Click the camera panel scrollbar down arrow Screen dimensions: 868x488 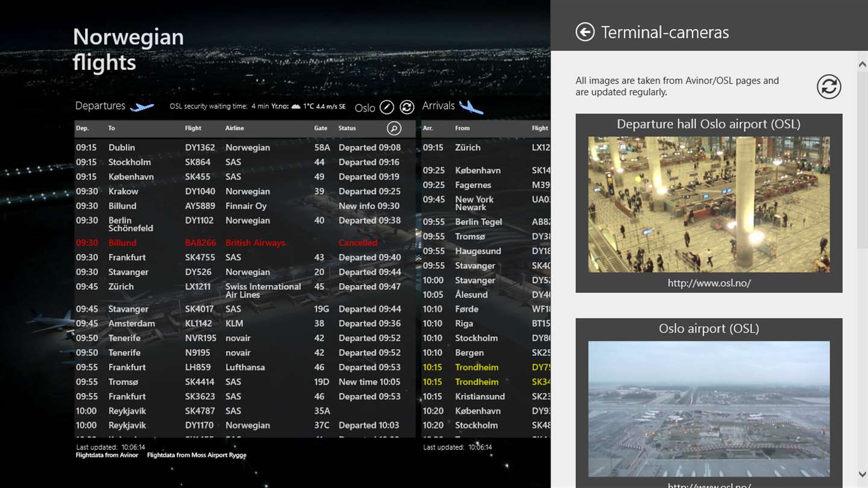(863, 474)
